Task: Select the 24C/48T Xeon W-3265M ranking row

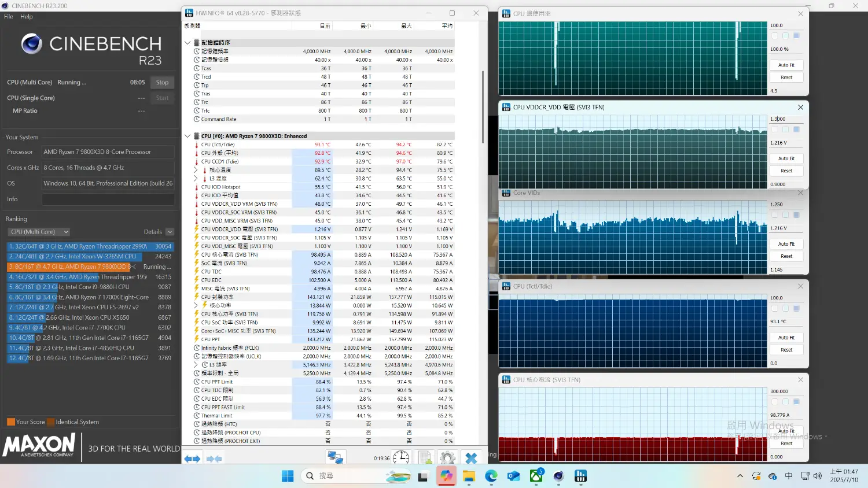Action: coord(90,256)
